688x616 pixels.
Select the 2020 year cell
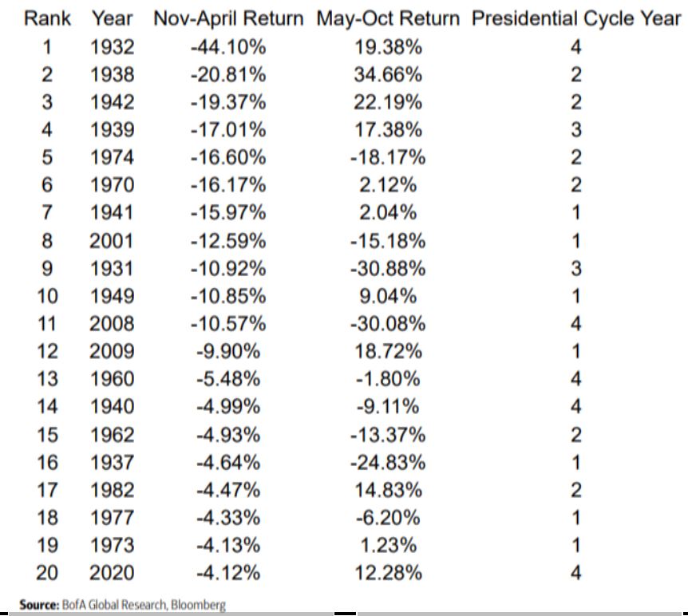(x=113, y=573)
